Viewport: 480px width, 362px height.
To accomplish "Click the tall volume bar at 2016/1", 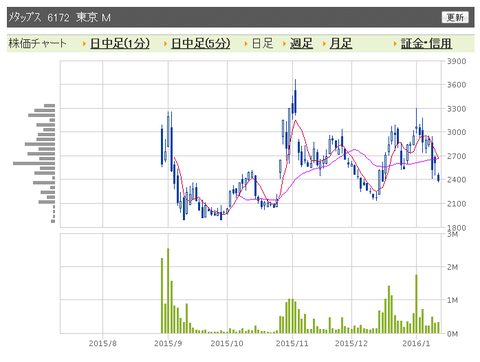I will (416, 304).
